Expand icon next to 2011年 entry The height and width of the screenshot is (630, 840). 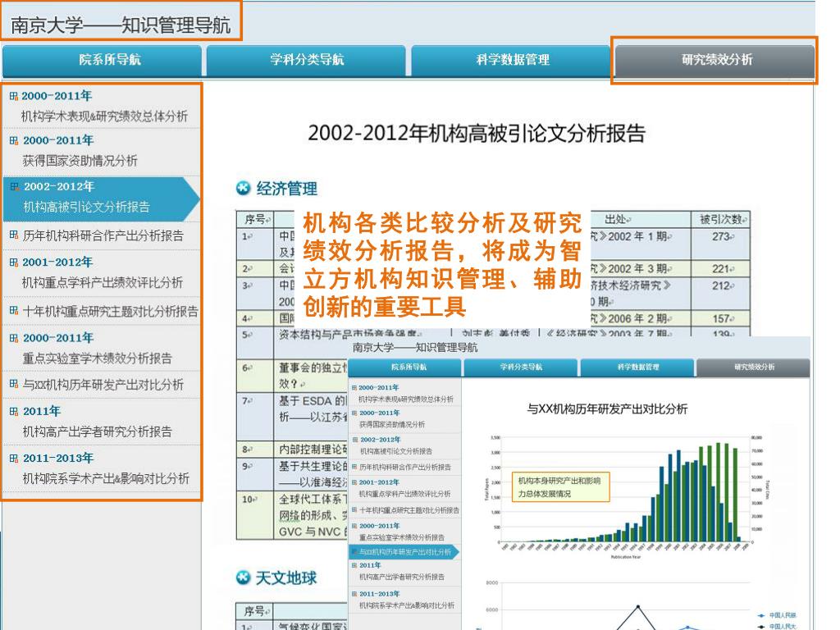(x=14, y=412)
